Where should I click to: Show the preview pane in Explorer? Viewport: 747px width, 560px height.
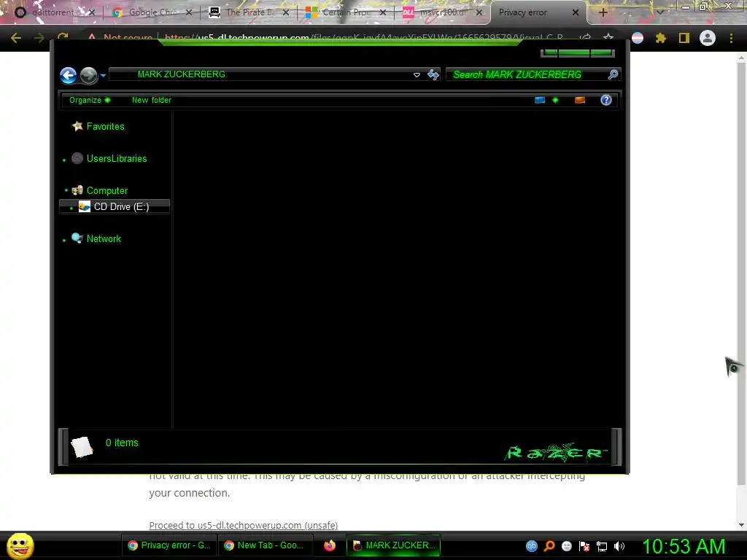(x=580, y=100)
